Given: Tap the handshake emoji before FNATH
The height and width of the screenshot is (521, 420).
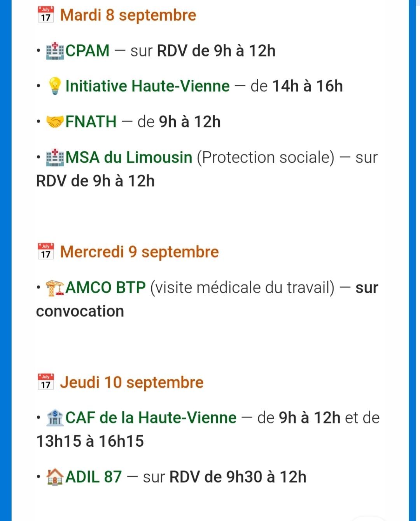Looking at the screenshot, I should tap(55, 122).
